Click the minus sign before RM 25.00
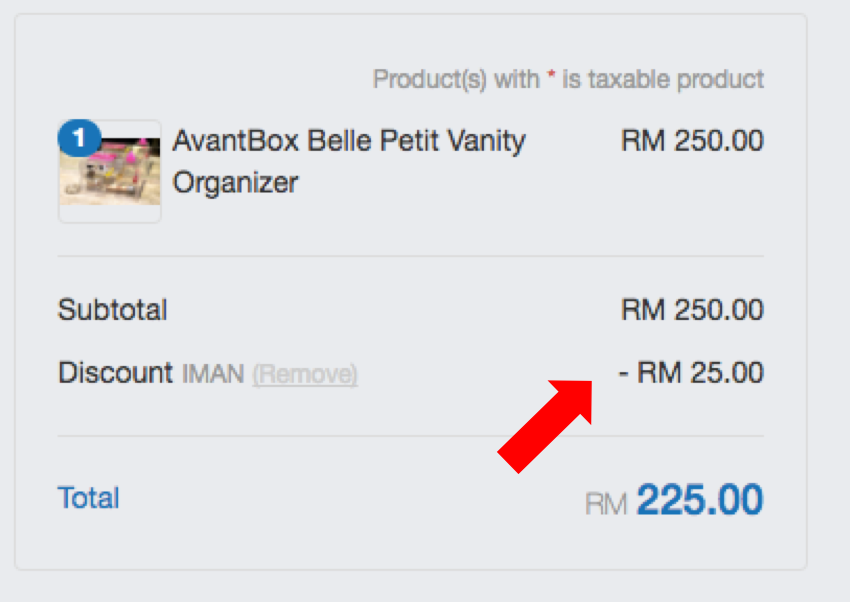Image resolution: width=850 pixels, height=602 pixels. [x=623, y=374]
